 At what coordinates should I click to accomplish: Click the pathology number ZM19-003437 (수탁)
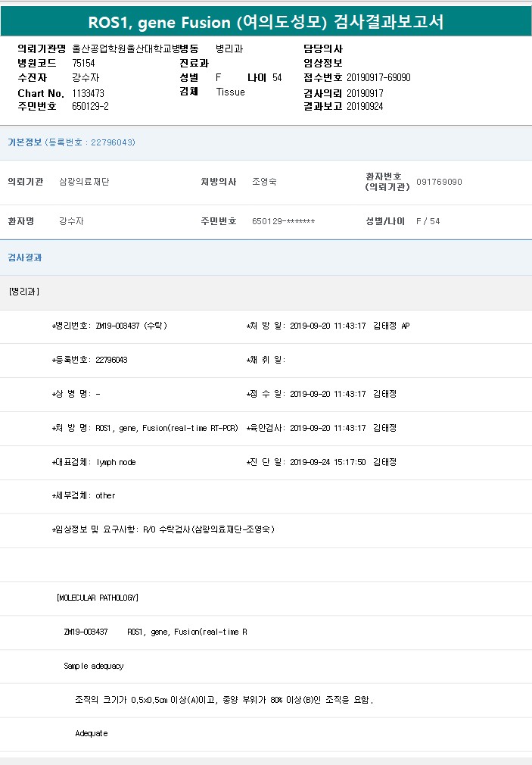[x=131, y=326]
